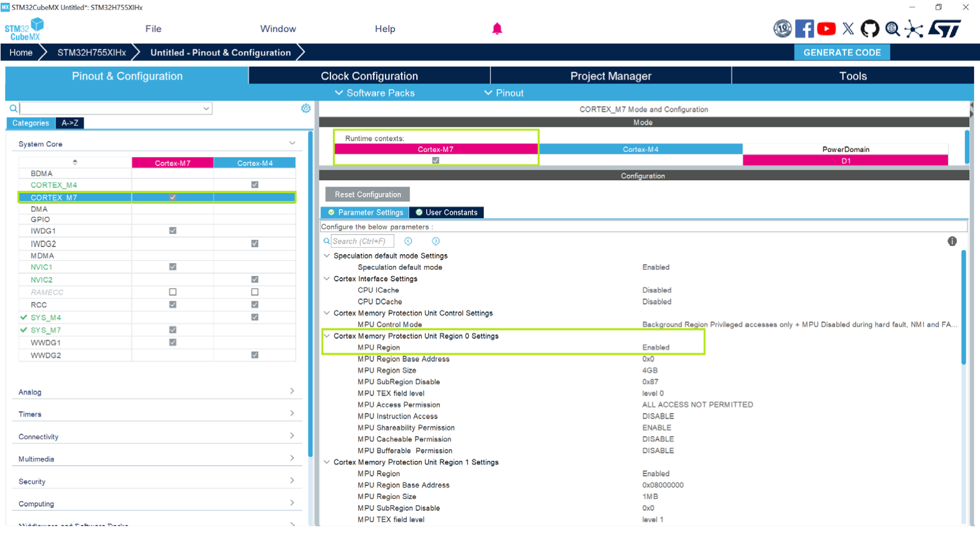The image size is (980, 551).
Task: Select the D1 power domain cell
Action: click(x=846, y=161)
